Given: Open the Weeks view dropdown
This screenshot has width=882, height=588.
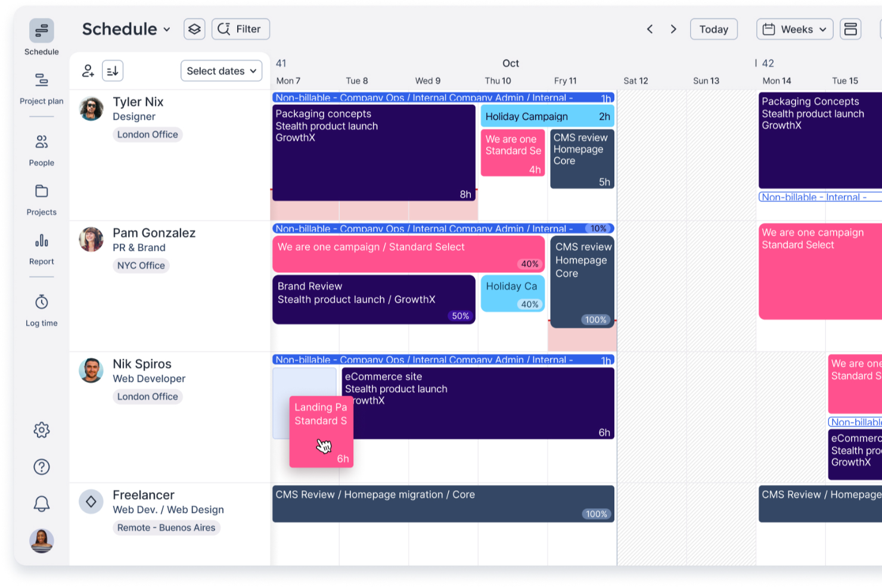Looking at the screenshot, I should click(x=794, y=29).
